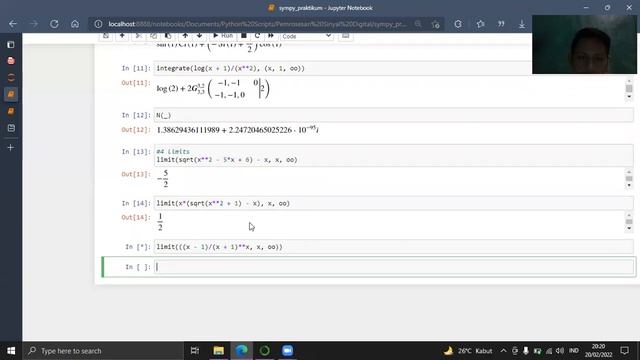Image resolution: width=640 pixels, height=360 pixels.
Task: Click Out[12] numeric result text
Action: click(238, 130)
